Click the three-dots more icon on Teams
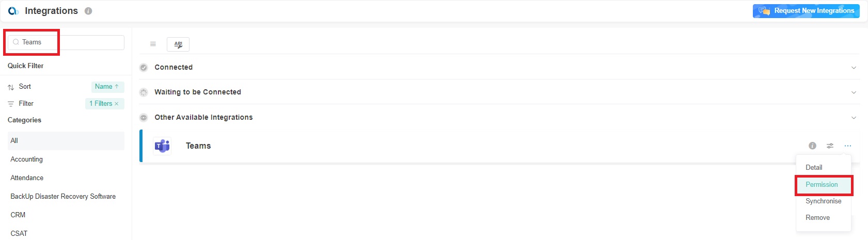 coord(848,146)
